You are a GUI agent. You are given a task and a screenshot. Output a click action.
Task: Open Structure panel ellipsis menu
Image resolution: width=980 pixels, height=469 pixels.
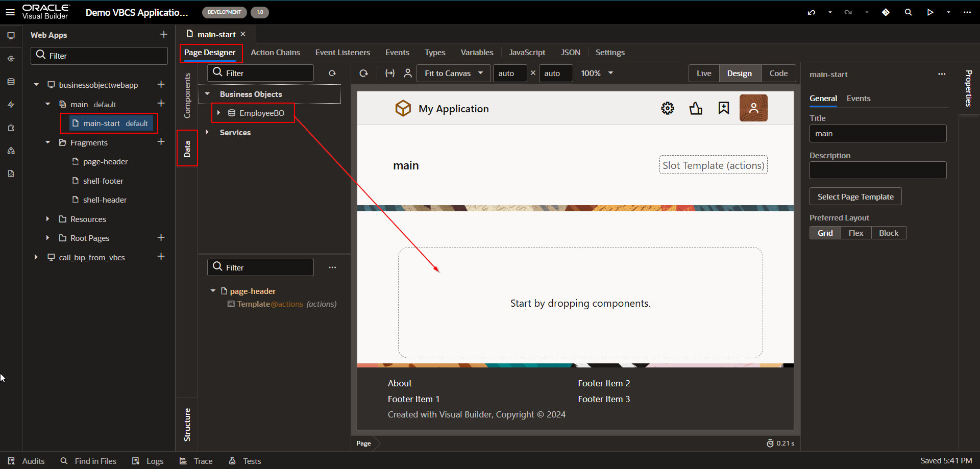click(x=332, y=267)
